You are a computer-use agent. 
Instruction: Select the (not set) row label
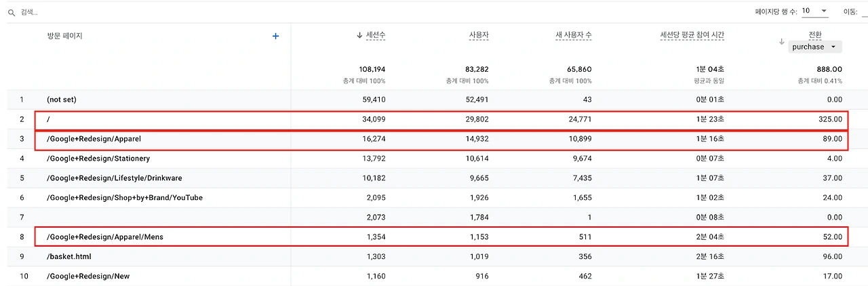pyautogui.click(x=62, y=100)
